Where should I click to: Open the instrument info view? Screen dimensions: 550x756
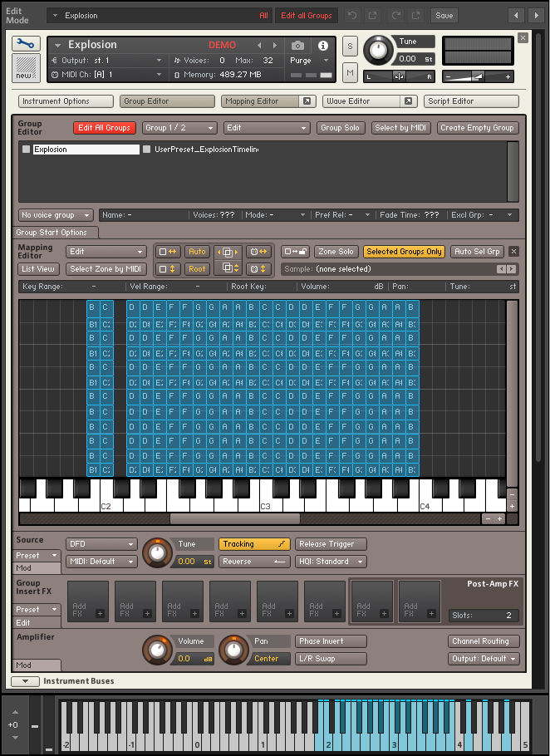click(x=322, y=46)
